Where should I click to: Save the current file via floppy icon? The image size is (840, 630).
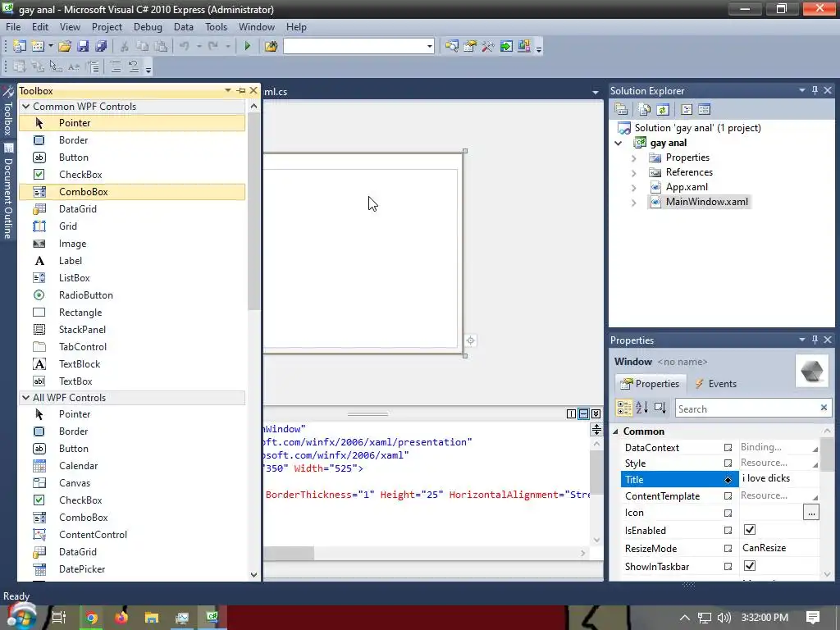pos(83,46)
